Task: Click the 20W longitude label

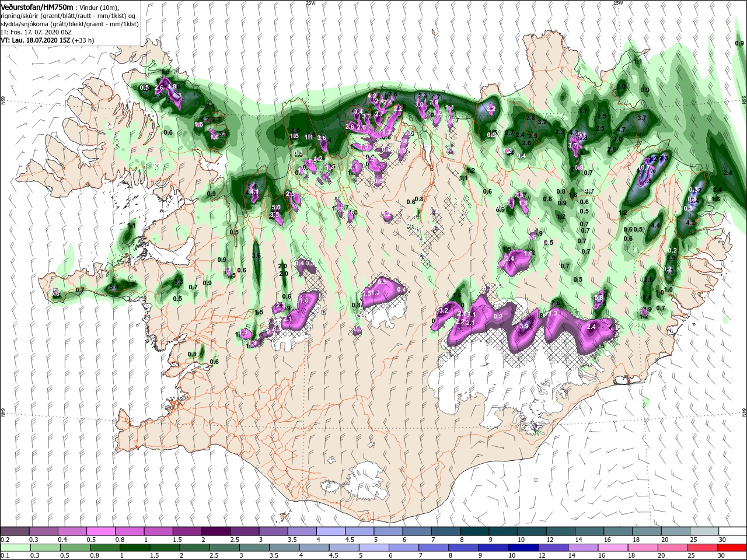Action: tap(310, 3)
